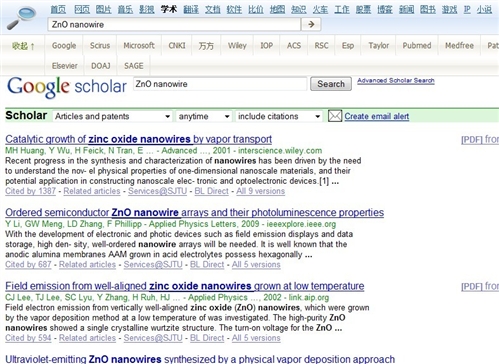
Task: Open the IP top navigation link
Action: (467, 10)
